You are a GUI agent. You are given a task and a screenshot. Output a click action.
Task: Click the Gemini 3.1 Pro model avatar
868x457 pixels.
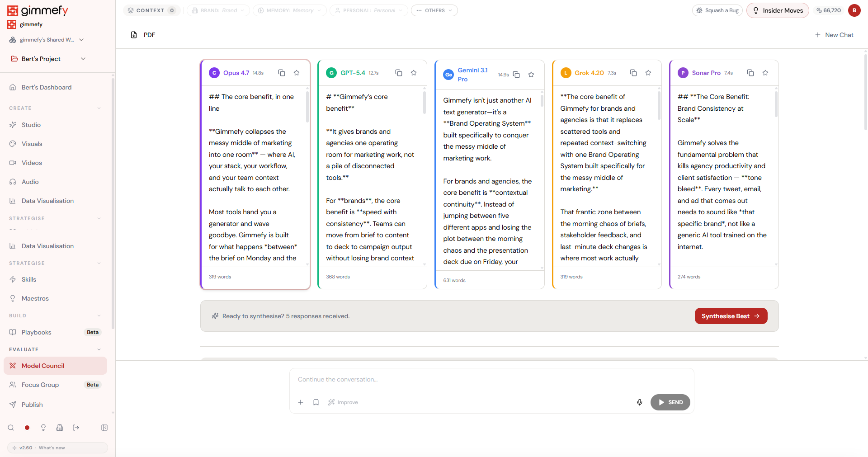click(448, 75)
